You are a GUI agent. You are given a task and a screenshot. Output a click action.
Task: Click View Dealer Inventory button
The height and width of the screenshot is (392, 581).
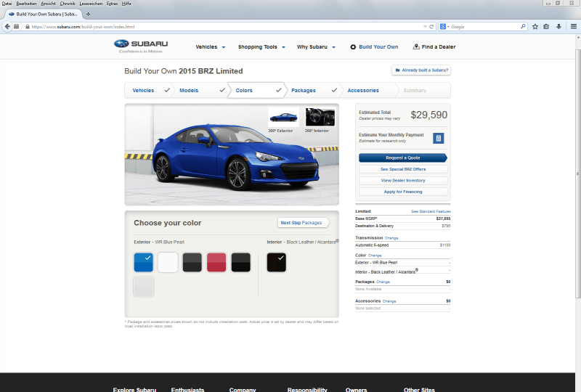403,181
